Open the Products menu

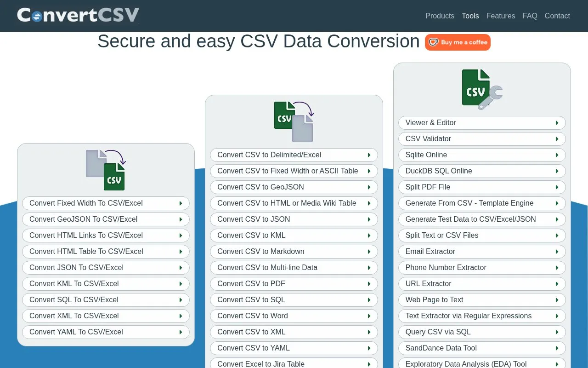[x=440, y=16]
